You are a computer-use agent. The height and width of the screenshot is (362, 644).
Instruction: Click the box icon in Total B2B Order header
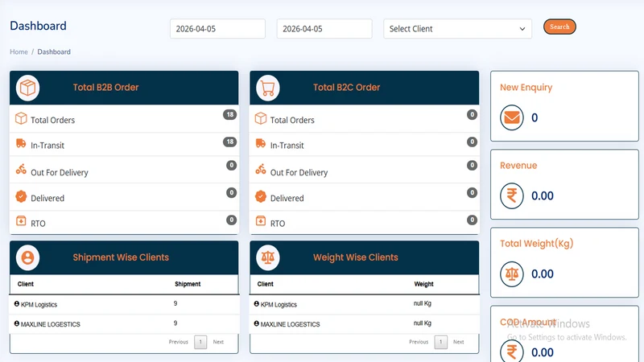(x=27, y=88)
